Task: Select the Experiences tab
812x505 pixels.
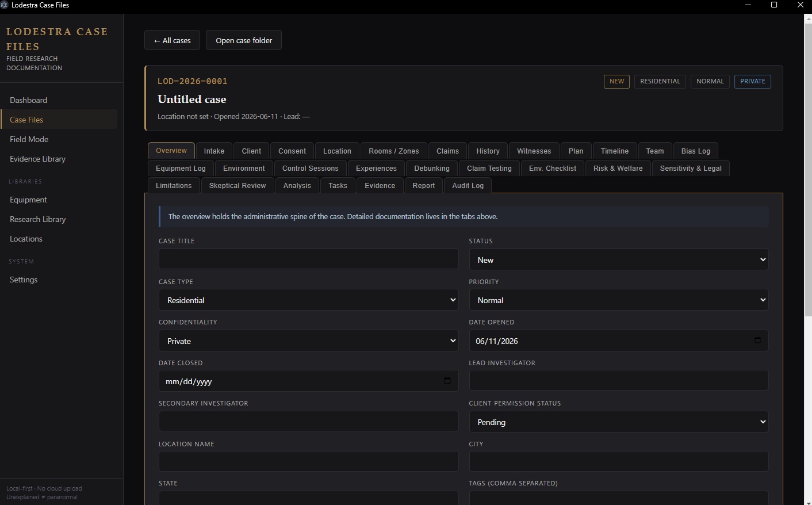Action: pos(376,168)
